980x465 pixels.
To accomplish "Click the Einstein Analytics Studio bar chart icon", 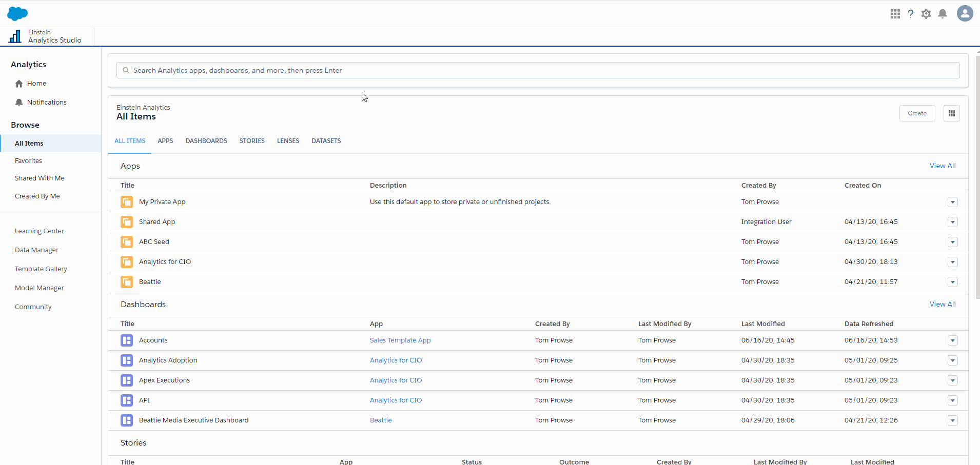I will (x=15, y=36).
